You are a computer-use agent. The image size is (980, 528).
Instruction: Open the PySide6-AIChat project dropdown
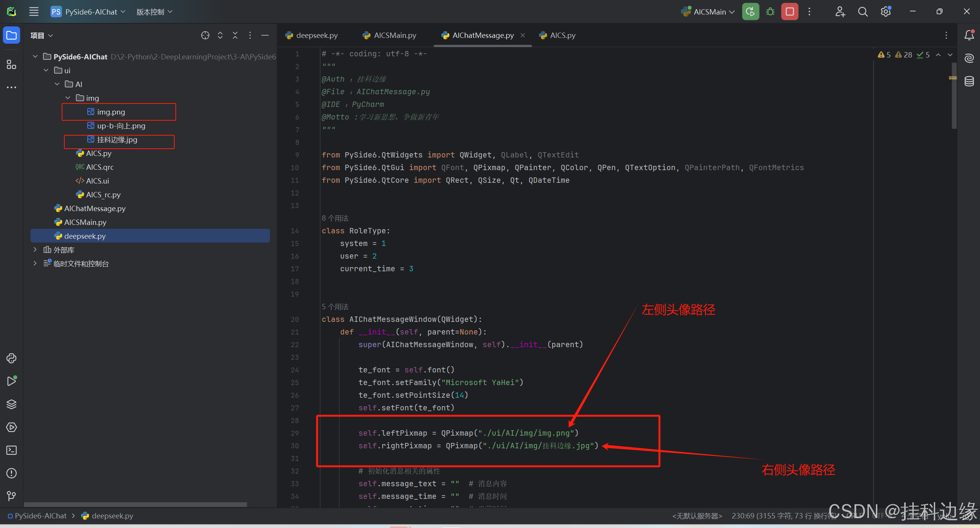click(88, 11)
